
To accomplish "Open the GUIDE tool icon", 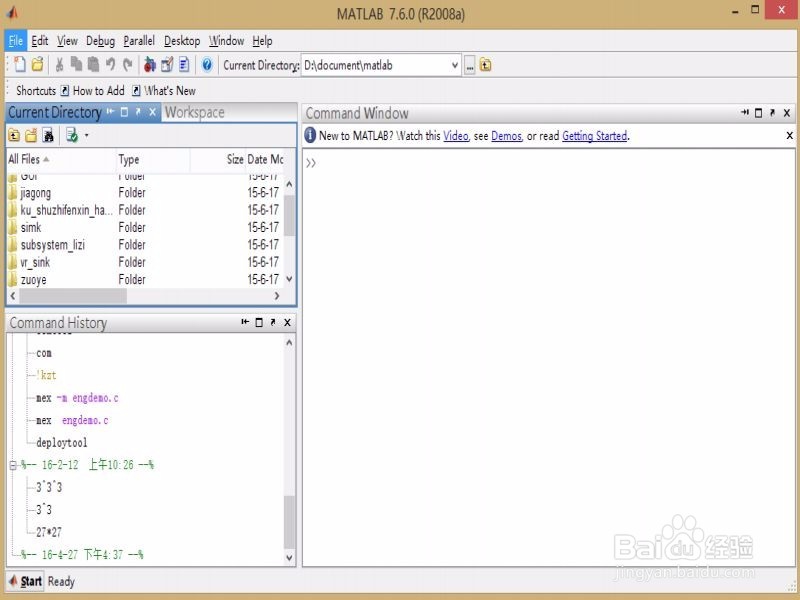I will pos(167,65).
